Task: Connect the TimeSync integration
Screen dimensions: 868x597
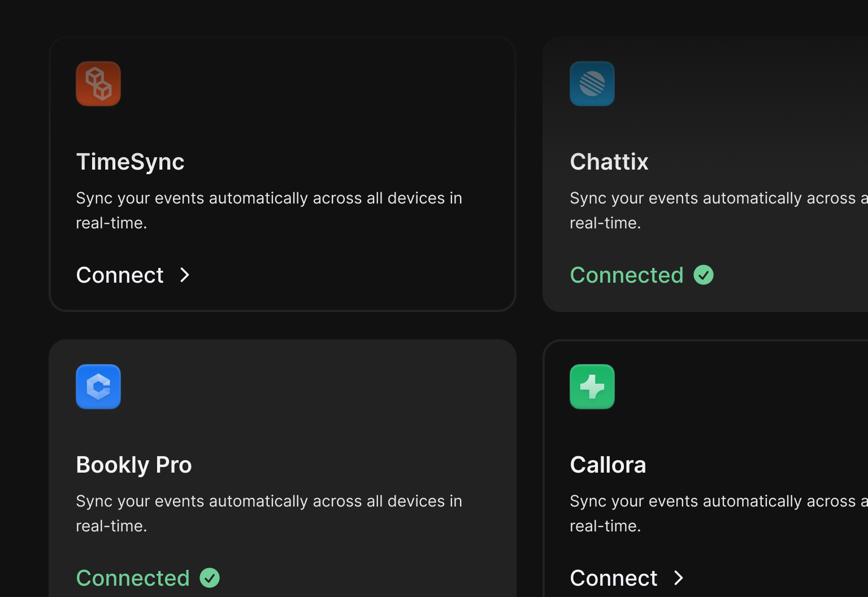Action: [x=133, y=275]
